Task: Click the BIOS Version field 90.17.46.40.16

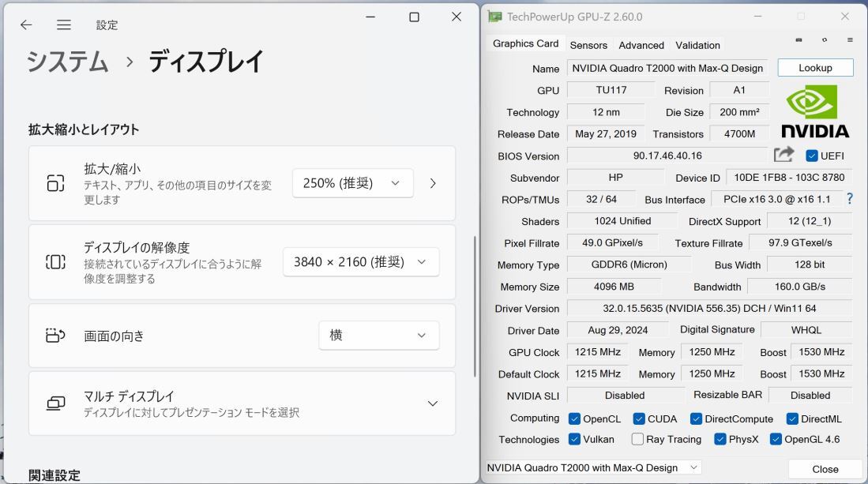Action: (x=667, y=156)
